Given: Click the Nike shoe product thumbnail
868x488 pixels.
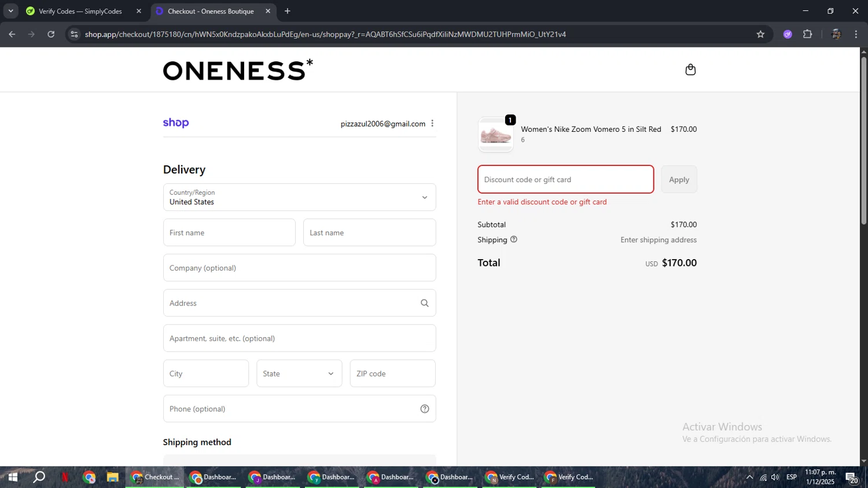Looking at the screenshot, I should click(496, 135).
